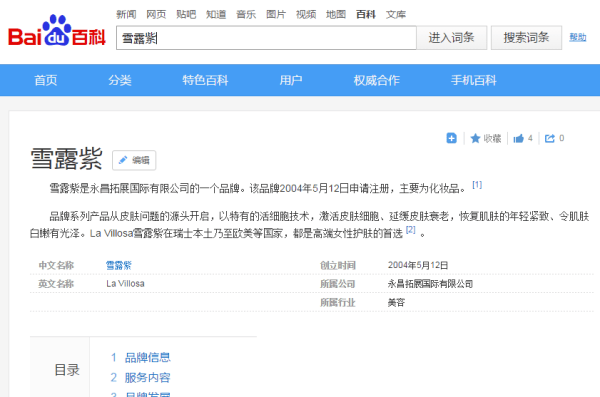
Task: Click the like count number 4
Action: [x=530, y=138]
